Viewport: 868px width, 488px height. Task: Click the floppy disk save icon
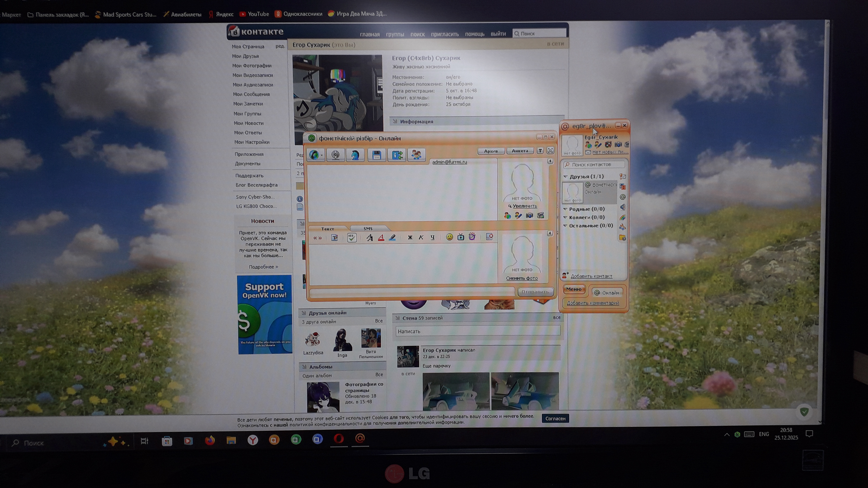[x=376, y=155]
